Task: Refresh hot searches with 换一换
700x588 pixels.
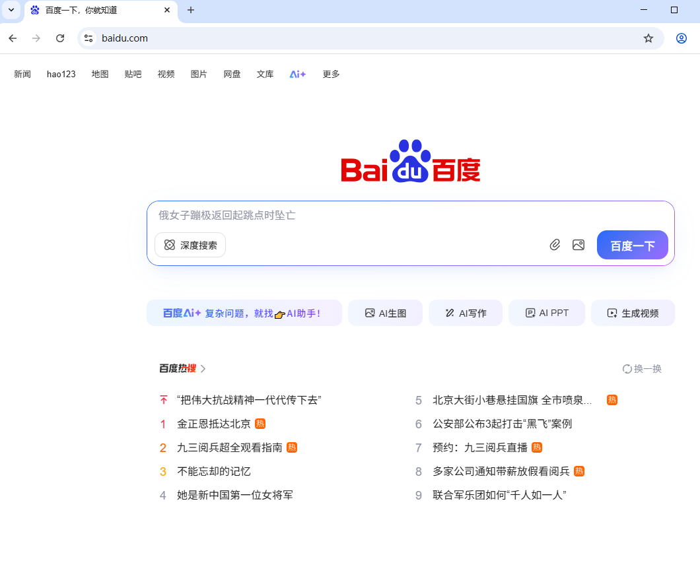Action: click(x=642, y=368)
